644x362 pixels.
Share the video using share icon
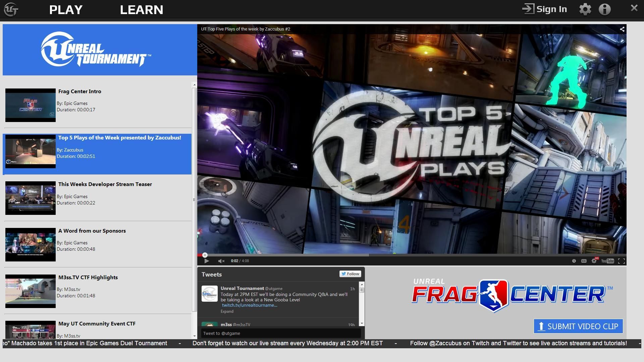(622, 29)
